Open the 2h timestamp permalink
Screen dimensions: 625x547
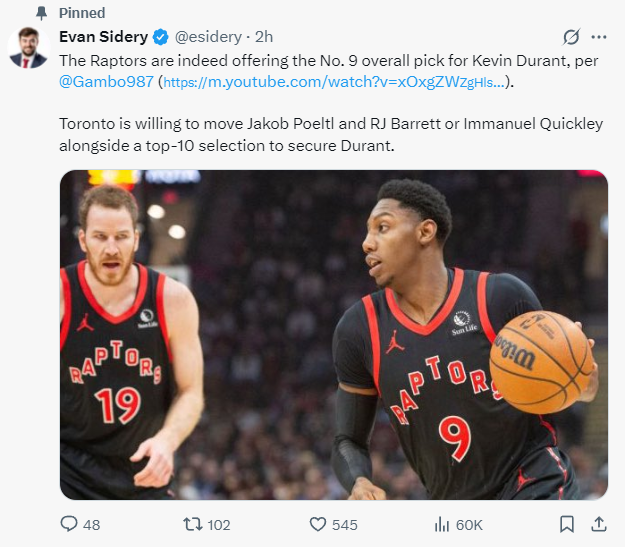point(264,37)
